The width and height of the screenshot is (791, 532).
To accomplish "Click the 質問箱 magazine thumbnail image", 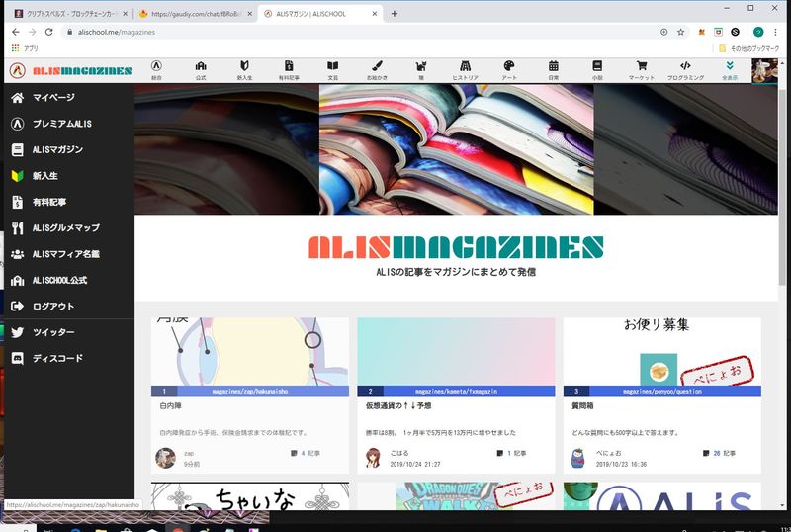I will pyautogui.click(x=661, y=351).
